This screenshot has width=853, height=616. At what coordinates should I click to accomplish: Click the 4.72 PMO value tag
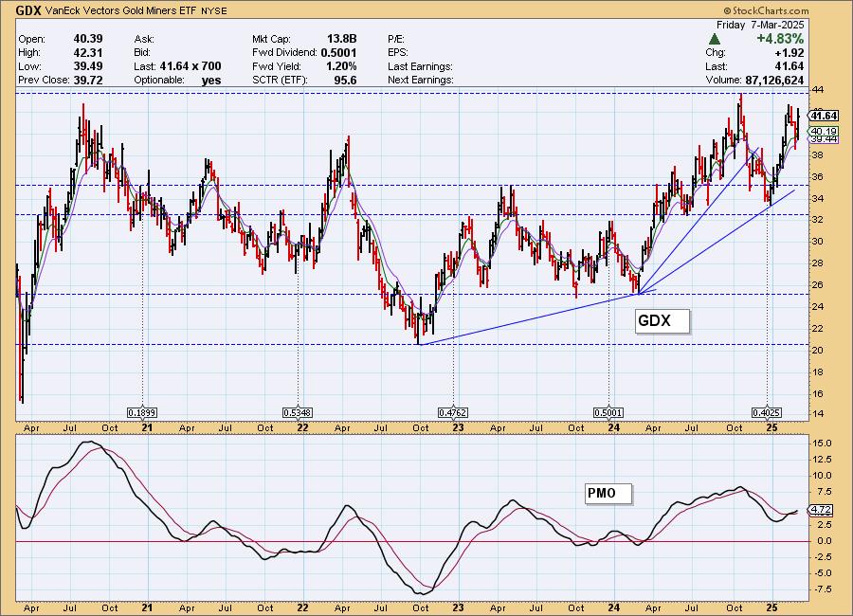tap(820, 510)
